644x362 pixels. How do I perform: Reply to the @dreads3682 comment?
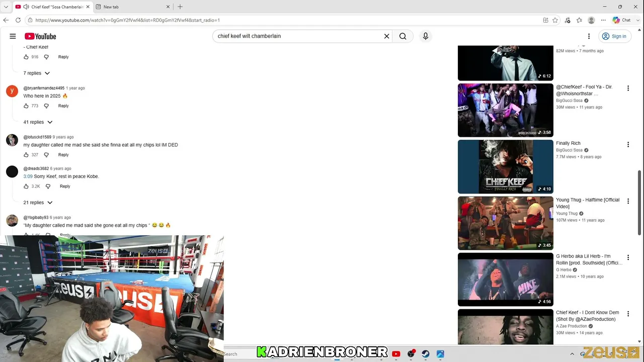65,186
